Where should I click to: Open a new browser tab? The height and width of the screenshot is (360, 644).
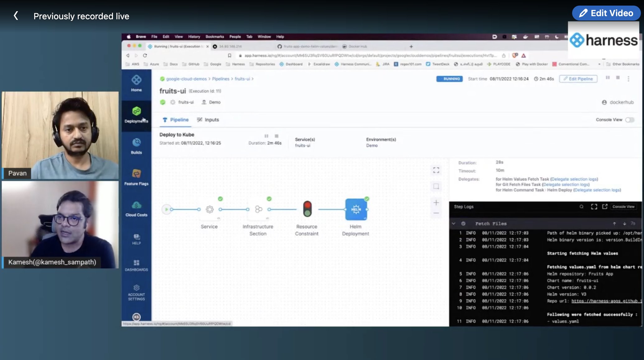pyautogui.click(x=411, y=46)
